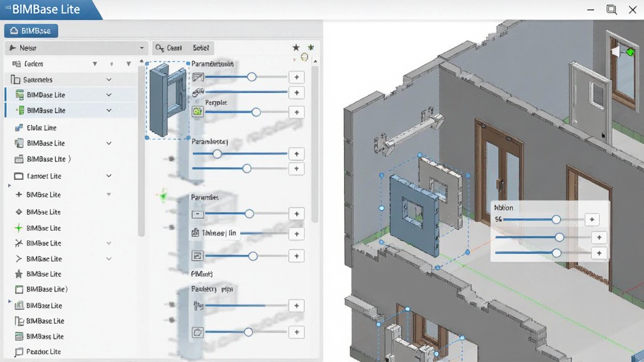This screenshot has width=644, height=362.
Task: Click the first slider handle under Paramlestey
Action: [217, 154]
